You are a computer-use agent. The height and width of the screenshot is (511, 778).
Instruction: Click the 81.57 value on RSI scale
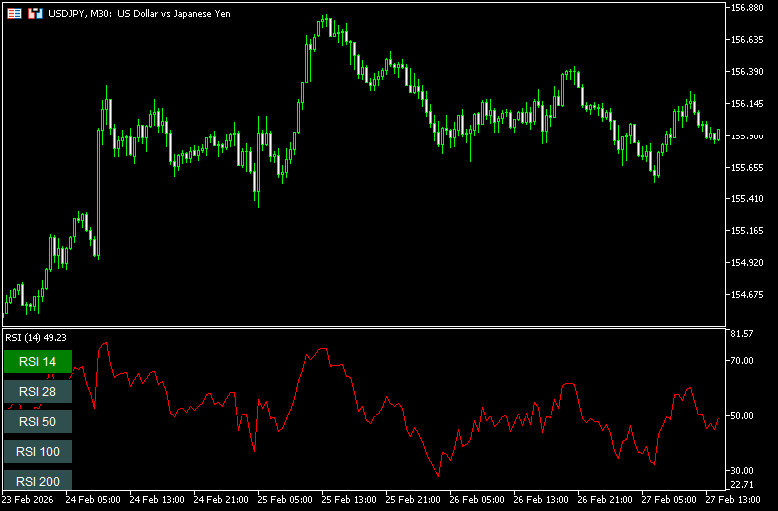tap(743, 333)
